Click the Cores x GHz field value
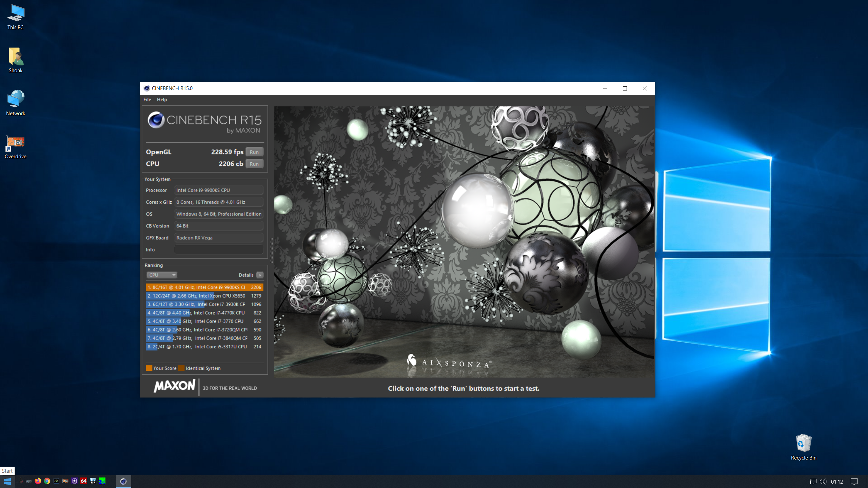 pos(219,202)
